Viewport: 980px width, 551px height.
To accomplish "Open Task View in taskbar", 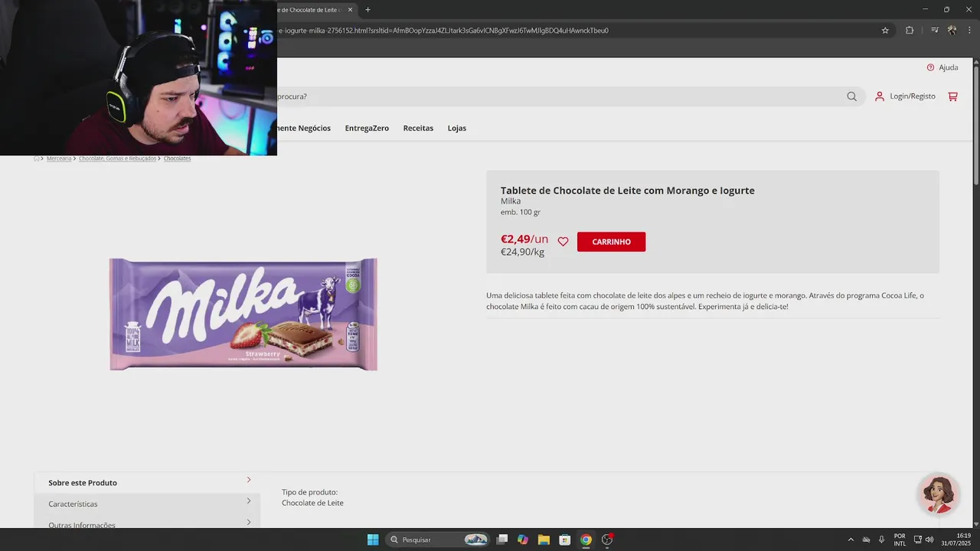I will click(x=502, y=540).
